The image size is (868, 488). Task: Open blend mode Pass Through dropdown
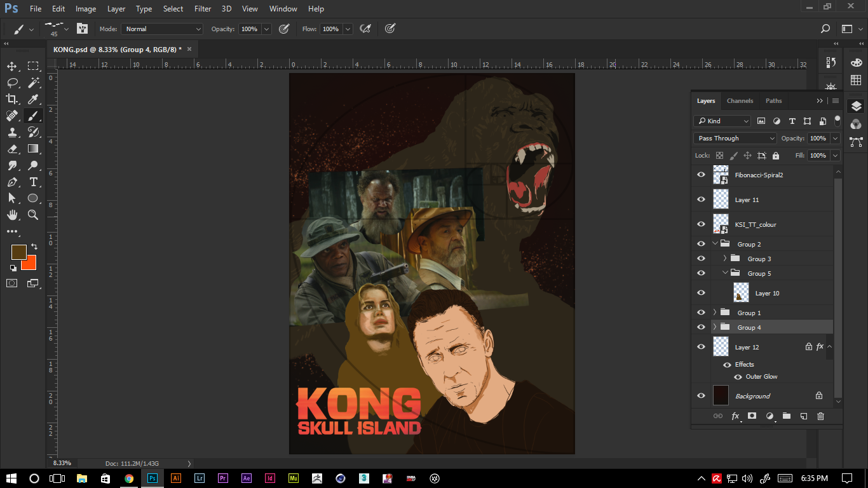[735, 138]
